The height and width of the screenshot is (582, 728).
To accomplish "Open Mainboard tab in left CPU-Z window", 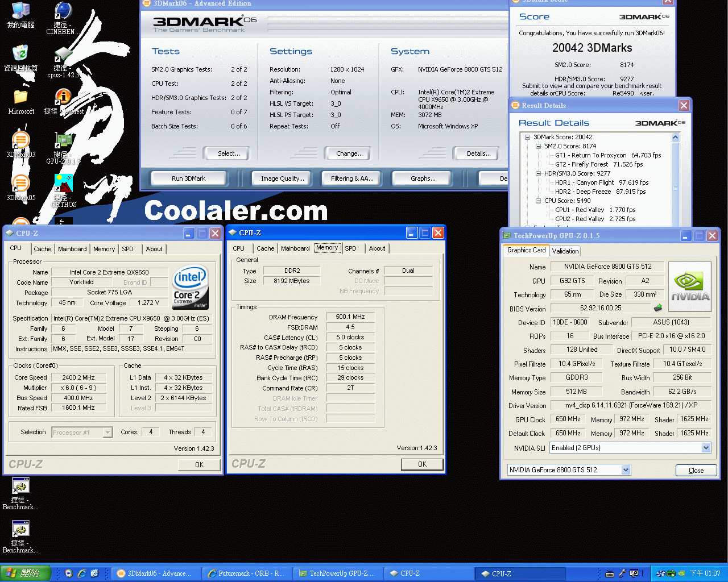I will pos(73,249).
